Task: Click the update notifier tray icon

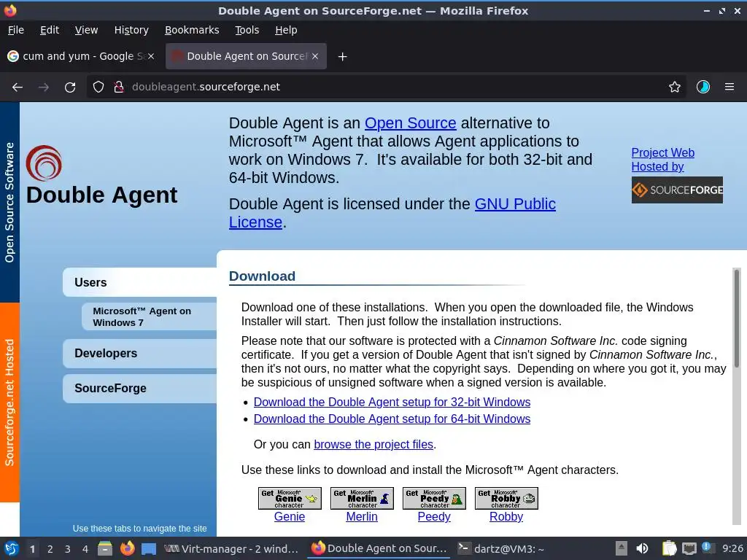Action: coord(708,548)
